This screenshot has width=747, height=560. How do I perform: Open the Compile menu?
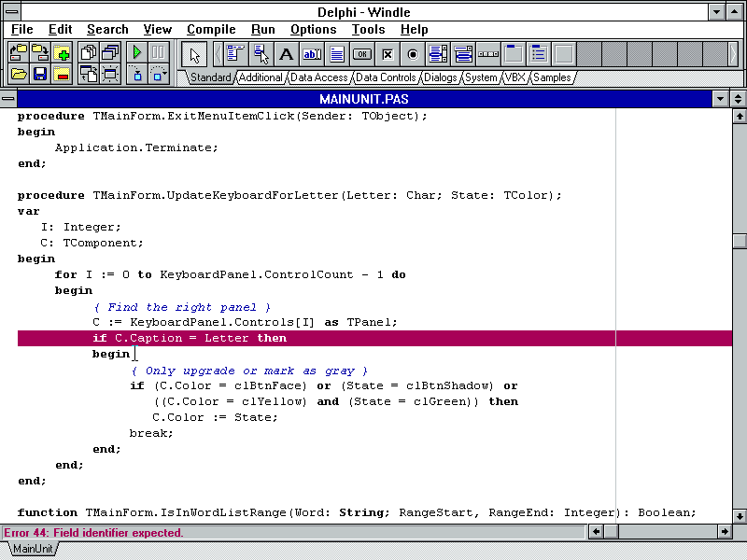pyautogui.click(x=211, y=30)
